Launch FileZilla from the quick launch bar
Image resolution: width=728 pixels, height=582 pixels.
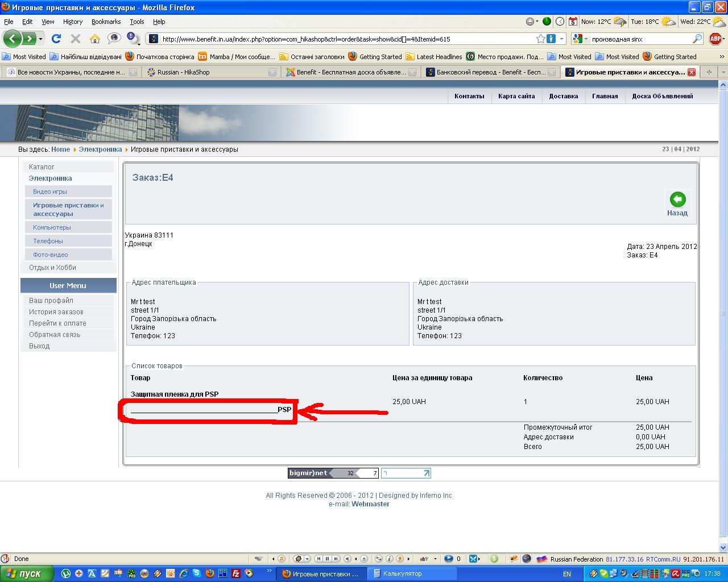236,573
